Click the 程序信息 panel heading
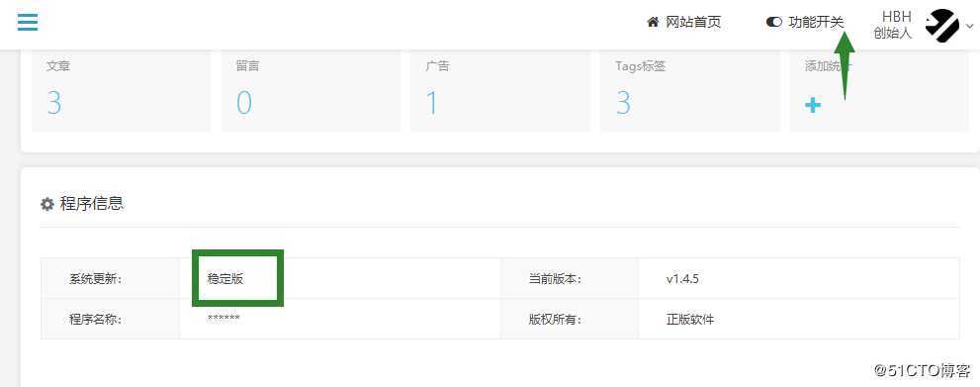This screenshot has width=980, height=387. pyautogui.click(x=91, y=204)
